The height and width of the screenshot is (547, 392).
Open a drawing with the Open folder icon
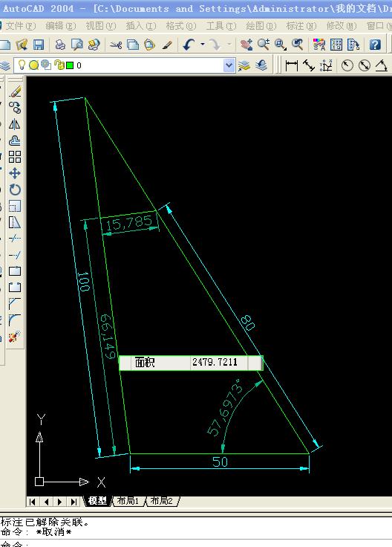22,45
